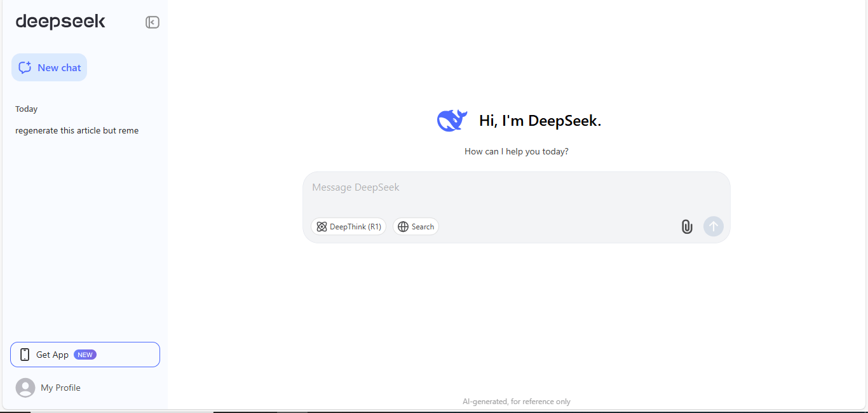Click the phone icon in Get App
The image size is (868, 413).
point(25,355)
